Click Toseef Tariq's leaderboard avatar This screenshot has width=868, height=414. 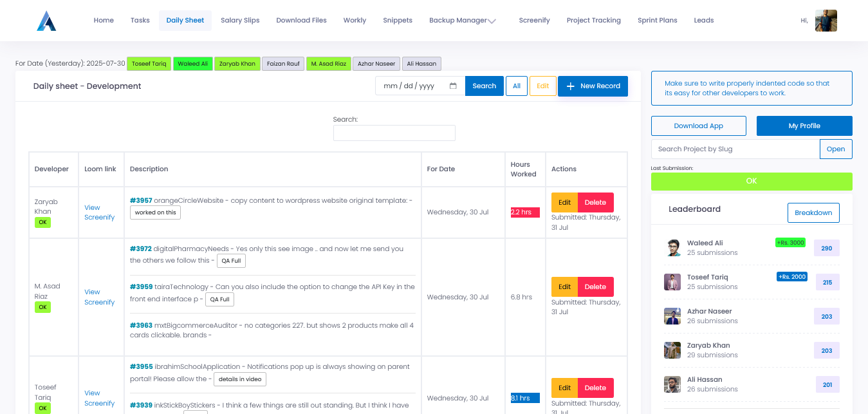[672, 281]
